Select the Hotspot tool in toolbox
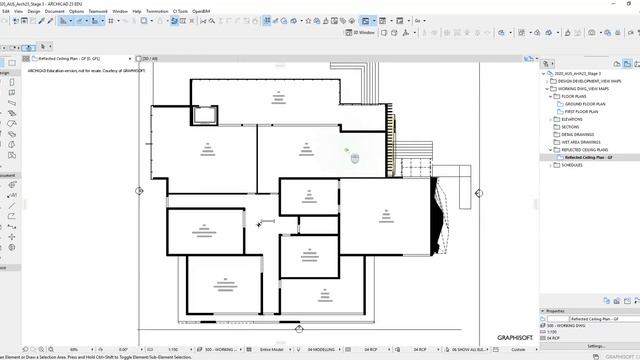Image resolution: width=640 pixels, height=360 pixels. coord(12,237)
